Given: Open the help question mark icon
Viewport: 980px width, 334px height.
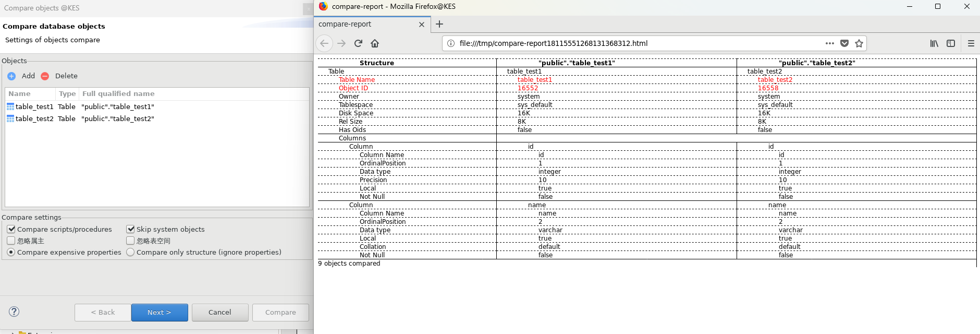Looking at the screenshot, I should (x=14, y=312).
